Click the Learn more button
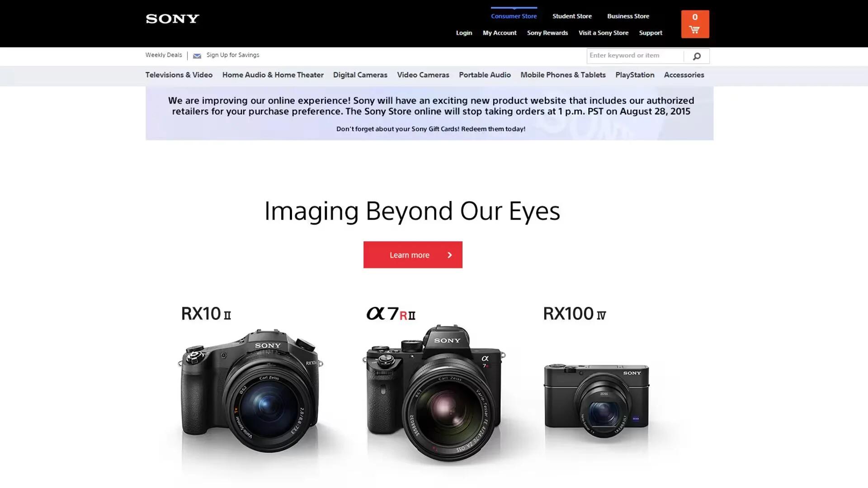This screenshot has height=488, width=868. point(413,255)
